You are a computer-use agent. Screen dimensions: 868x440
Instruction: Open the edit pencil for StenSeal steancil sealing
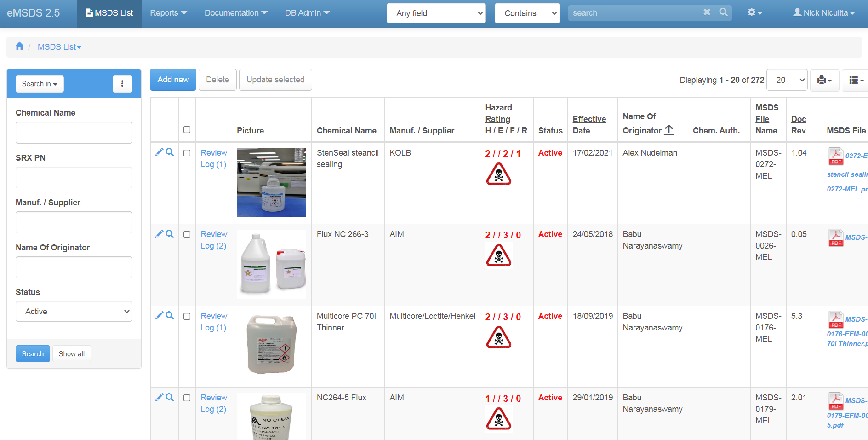(x=159, y=151)
